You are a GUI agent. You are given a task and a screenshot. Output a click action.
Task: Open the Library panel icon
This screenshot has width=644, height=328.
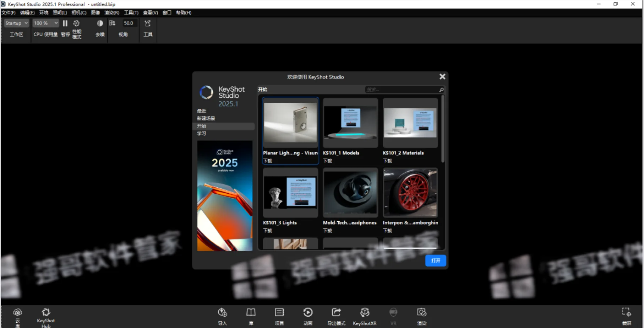pos(251,312)
